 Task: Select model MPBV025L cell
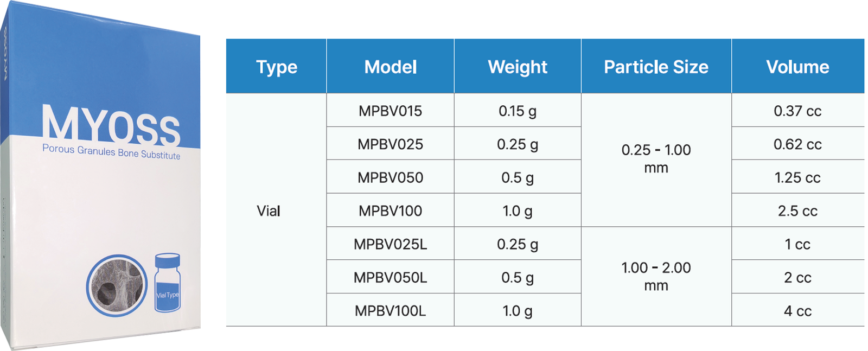click(390, 244)
